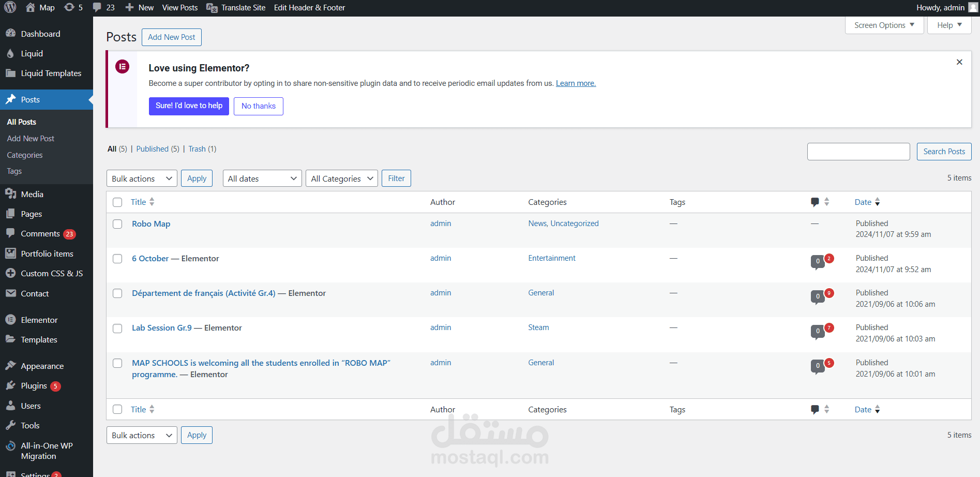Dismiss the Elementor notice with the X

pos(959,62)
